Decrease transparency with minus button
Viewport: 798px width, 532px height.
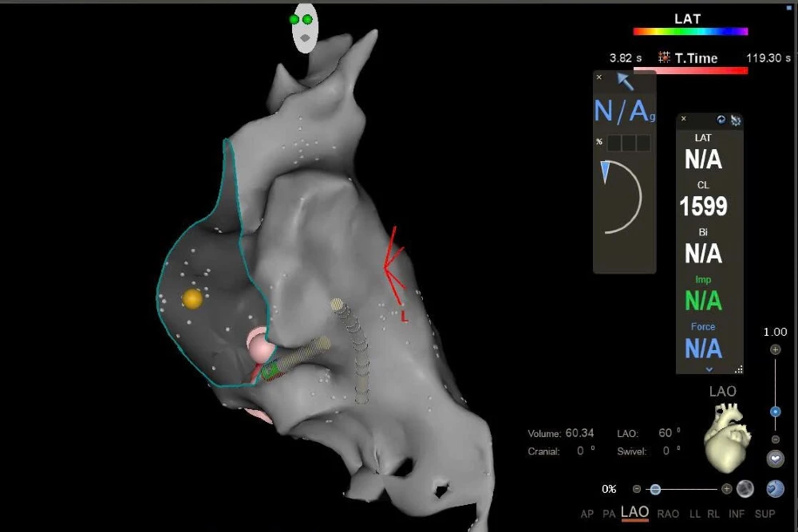636,489
